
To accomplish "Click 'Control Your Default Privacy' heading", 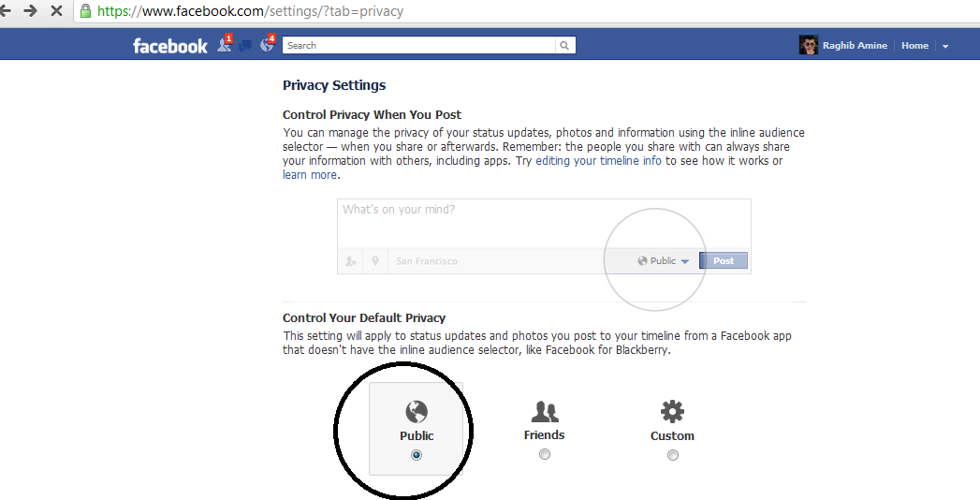I will (x=364, y=317).
